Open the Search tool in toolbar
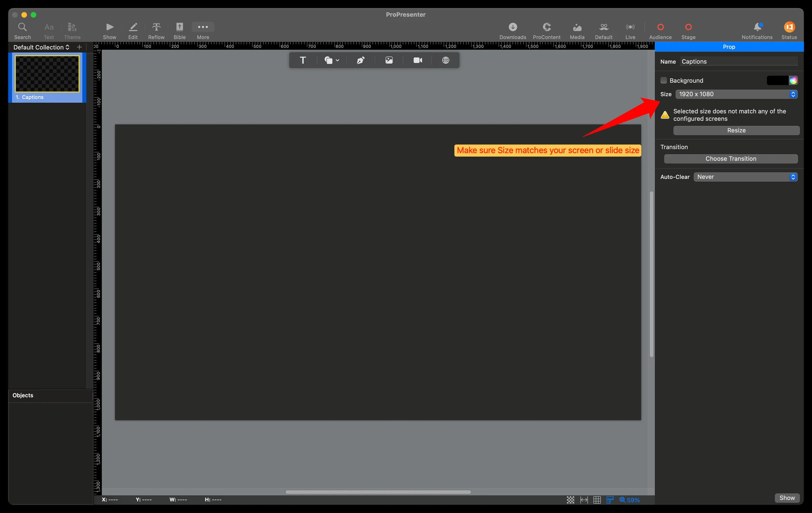The image size is (812, 513). pos(22,30)
